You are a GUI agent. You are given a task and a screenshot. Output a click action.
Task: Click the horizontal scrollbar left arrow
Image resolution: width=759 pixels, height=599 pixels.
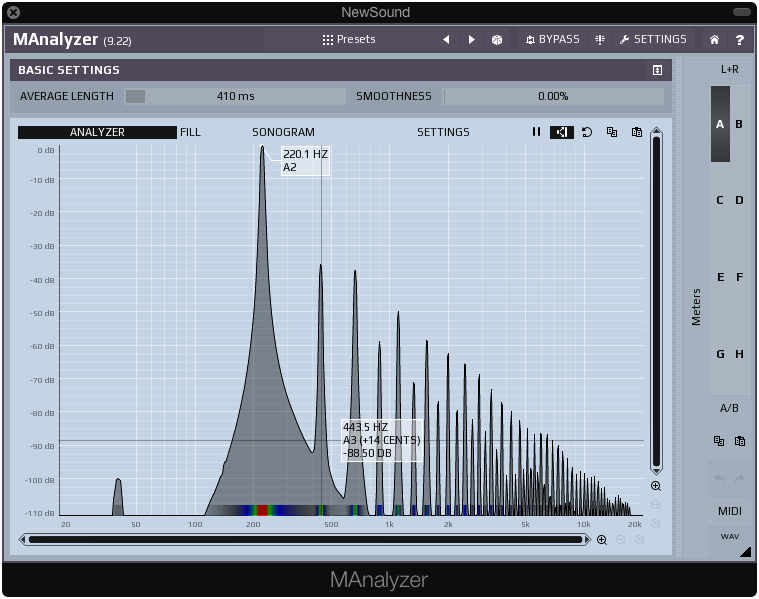(x=22, y=539)
